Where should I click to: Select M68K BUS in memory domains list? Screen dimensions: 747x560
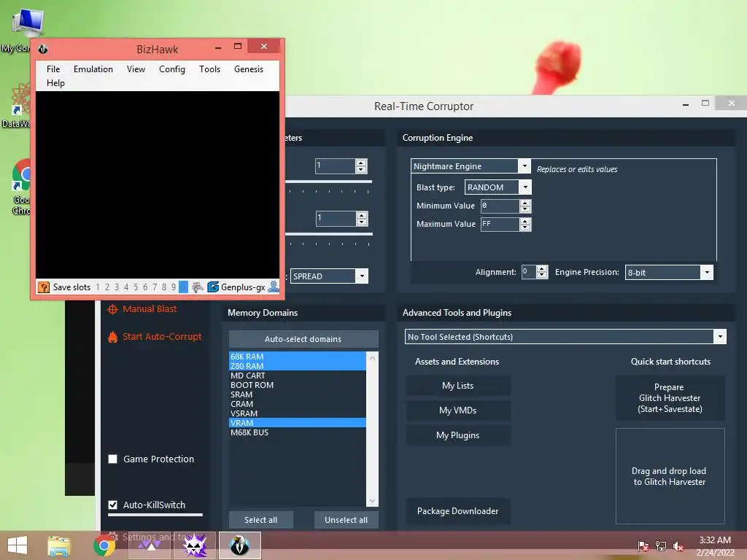pos(298,432)
